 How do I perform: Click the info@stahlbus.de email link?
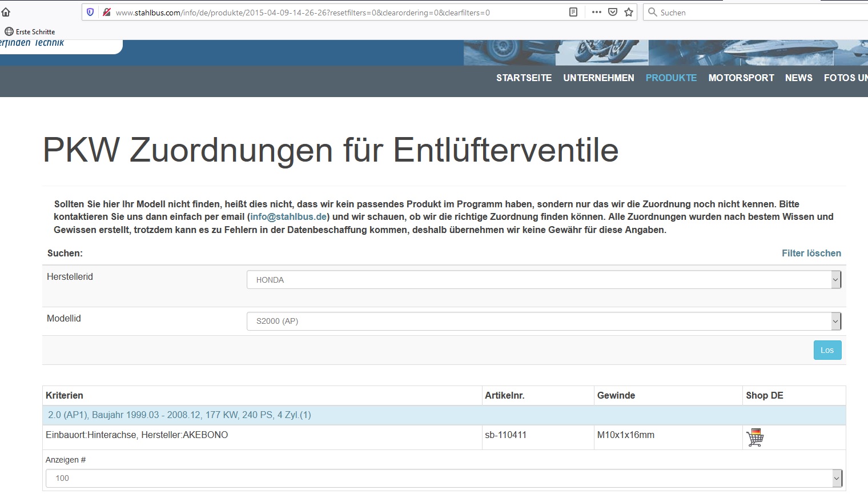pos(288,217)
